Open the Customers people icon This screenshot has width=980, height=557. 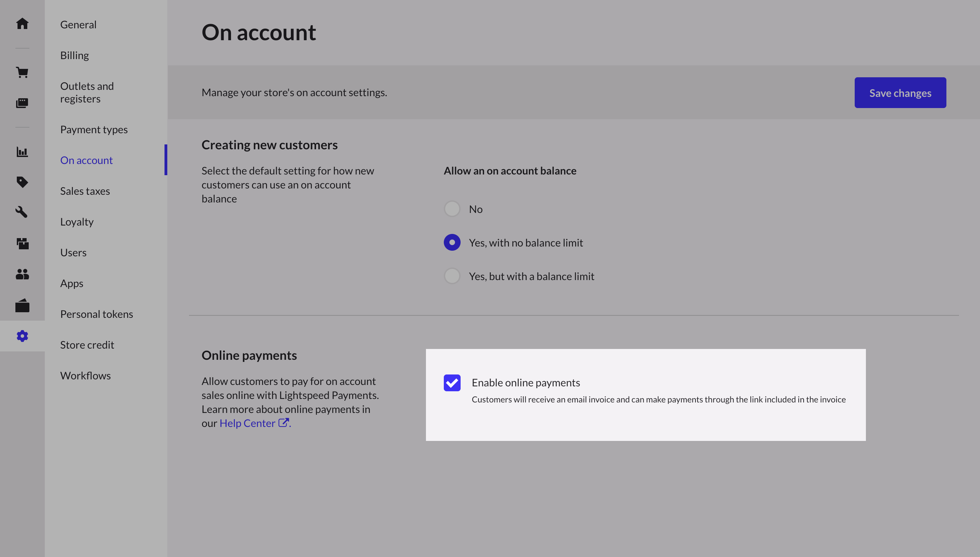pos(22,274)
